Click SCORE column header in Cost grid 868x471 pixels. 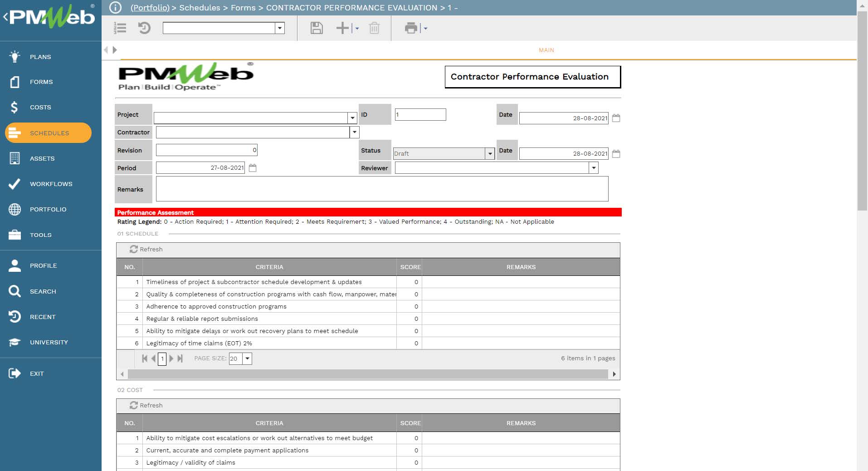point(410,423)
